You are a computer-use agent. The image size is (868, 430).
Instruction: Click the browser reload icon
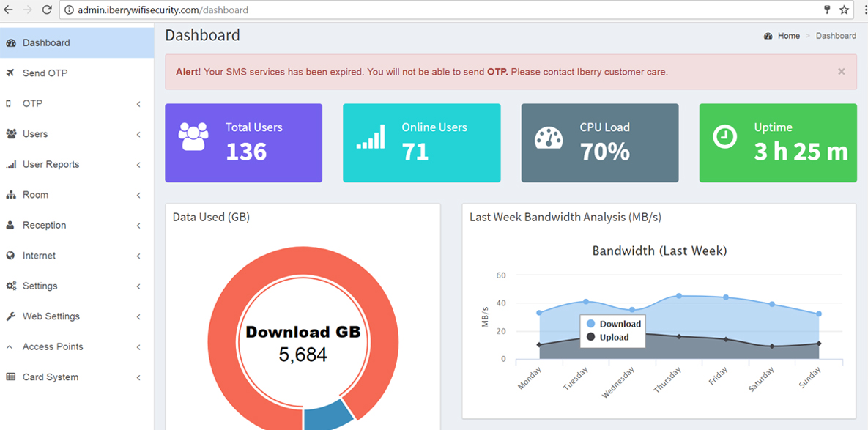click(x=47, y=10)
